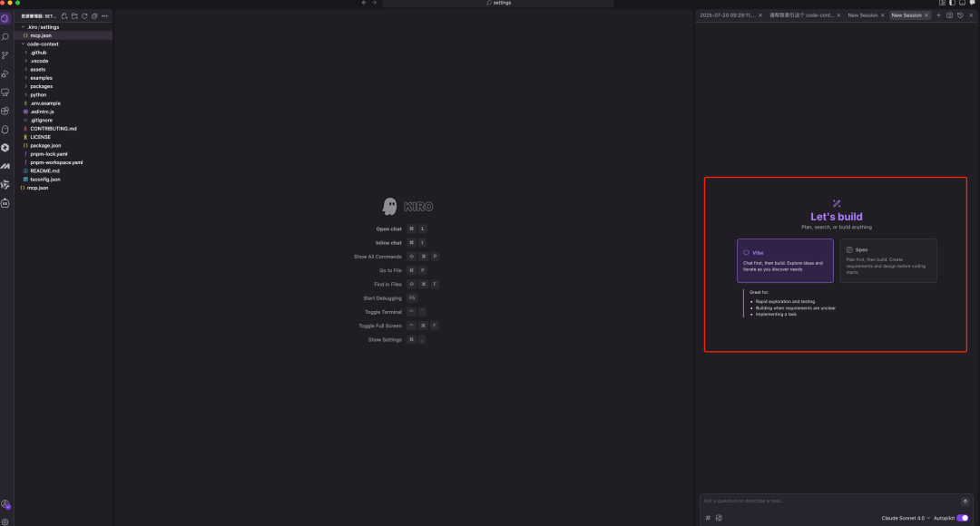Open chat session history clock icon

(x=960, y=15)
